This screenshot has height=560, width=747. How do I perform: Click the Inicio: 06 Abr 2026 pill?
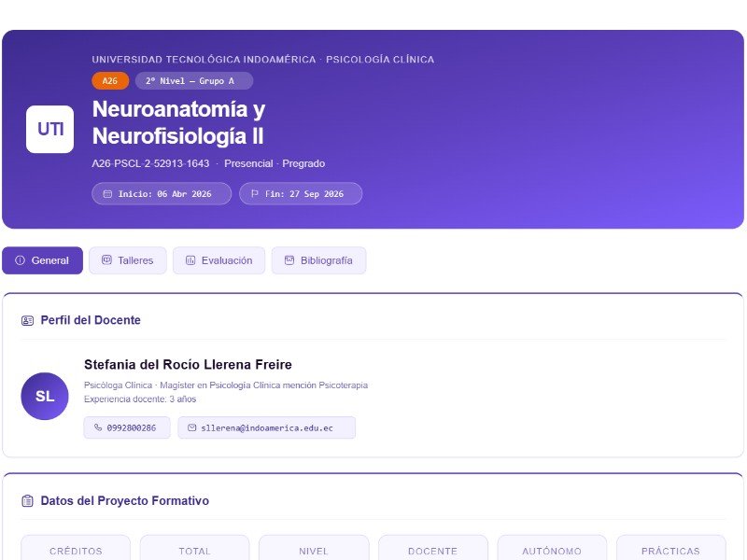pyautogui.click(x=162, y=194)
